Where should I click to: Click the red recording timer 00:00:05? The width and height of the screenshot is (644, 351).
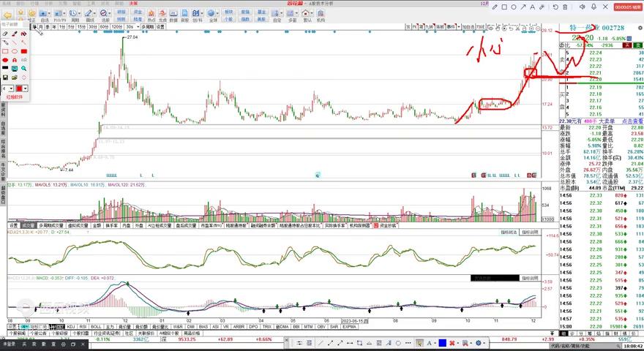[628, 7]
